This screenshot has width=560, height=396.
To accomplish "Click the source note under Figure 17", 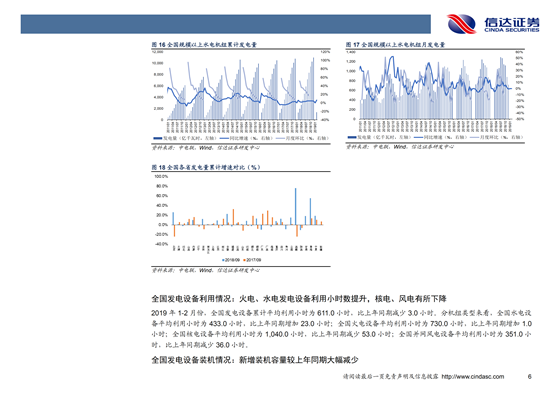I will [x=400, y=147].
